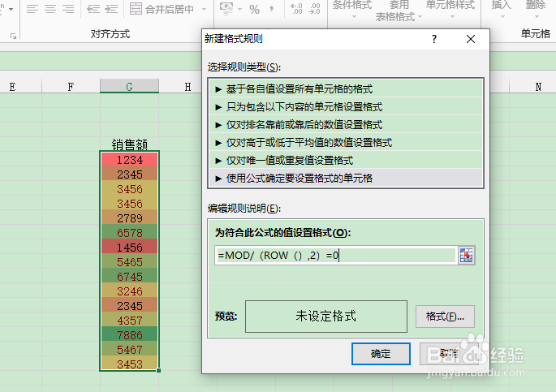
Task: Open the 对齐方式 alignment dialog launcher icon
Action: 14,36
